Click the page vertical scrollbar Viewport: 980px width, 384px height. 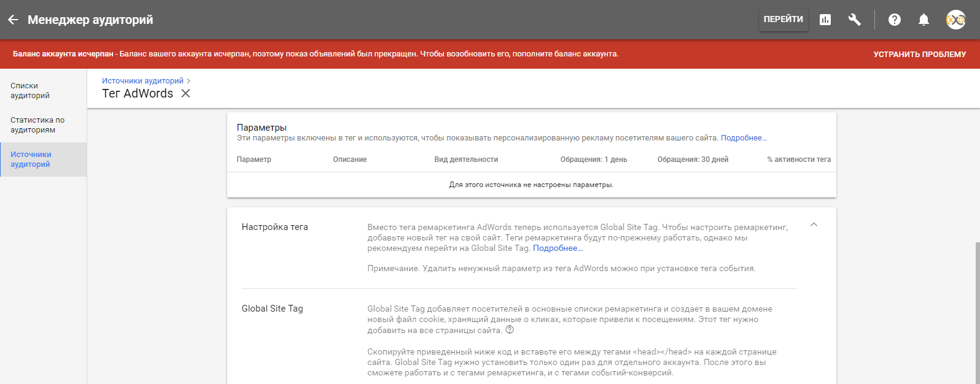[977, 313]
